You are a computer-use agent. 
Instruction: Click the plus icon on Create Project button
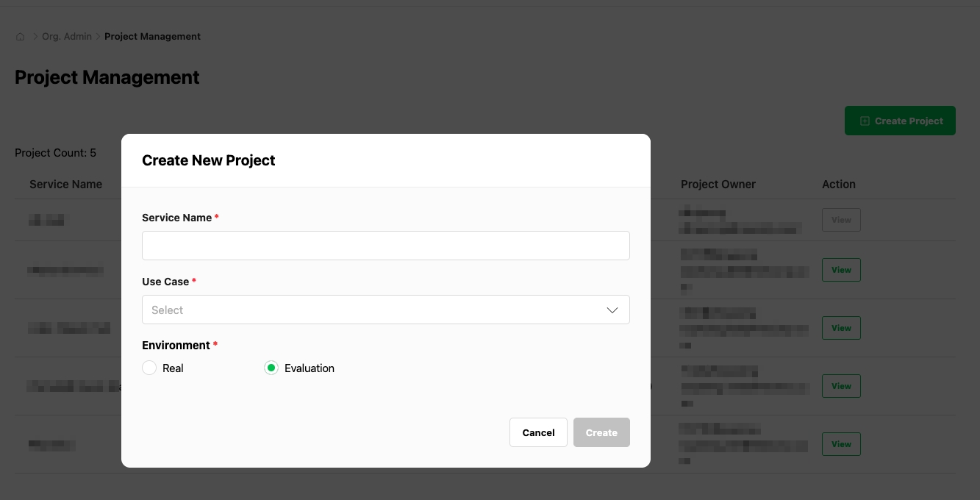point(865,121)
